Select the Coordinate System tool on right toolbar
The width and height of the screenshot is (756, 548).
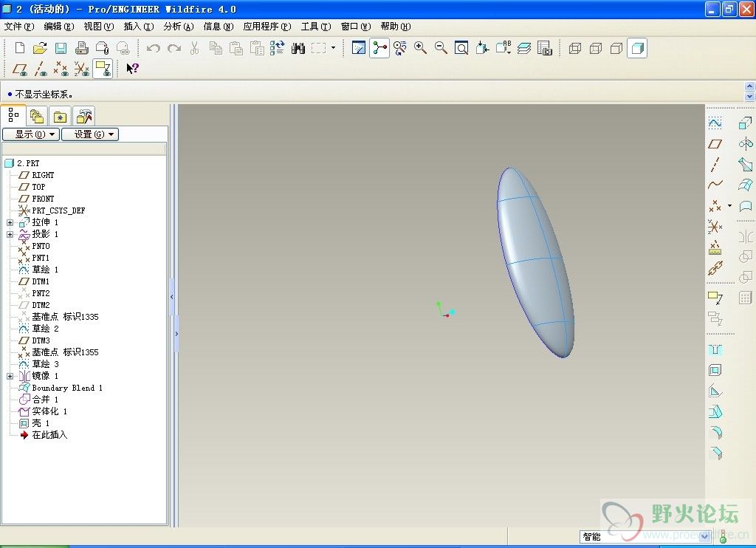(x=715, y=226)
